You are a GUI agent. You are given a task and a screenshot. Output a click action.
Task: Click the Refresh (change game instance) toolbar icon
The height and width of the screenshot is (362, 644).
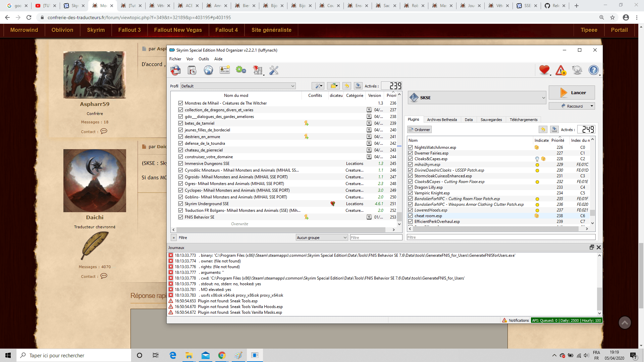(x=175, y=70)
